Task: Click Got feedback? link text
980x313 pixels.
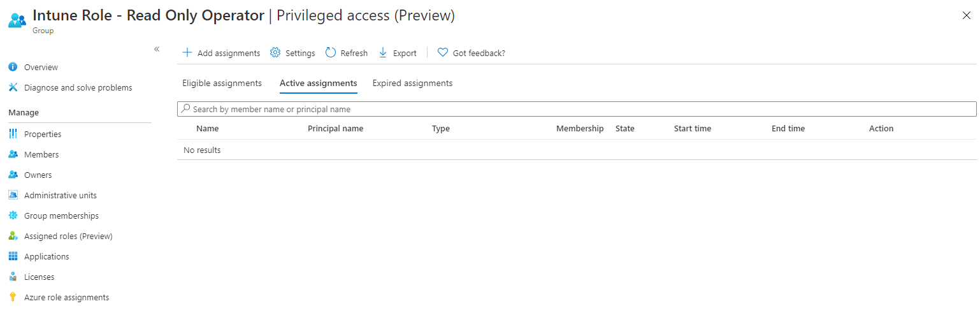Action: click(x=479, y=54)
